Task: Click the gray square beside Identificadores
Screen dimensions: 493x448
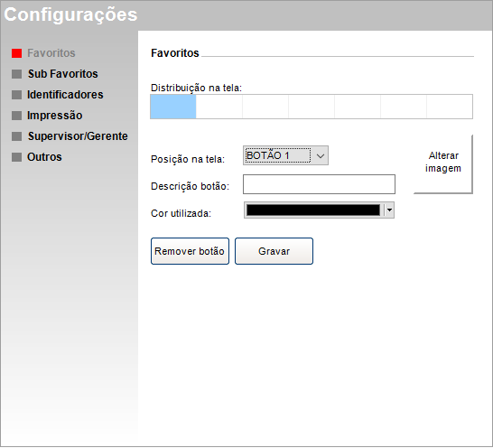Action: point(16,95)
